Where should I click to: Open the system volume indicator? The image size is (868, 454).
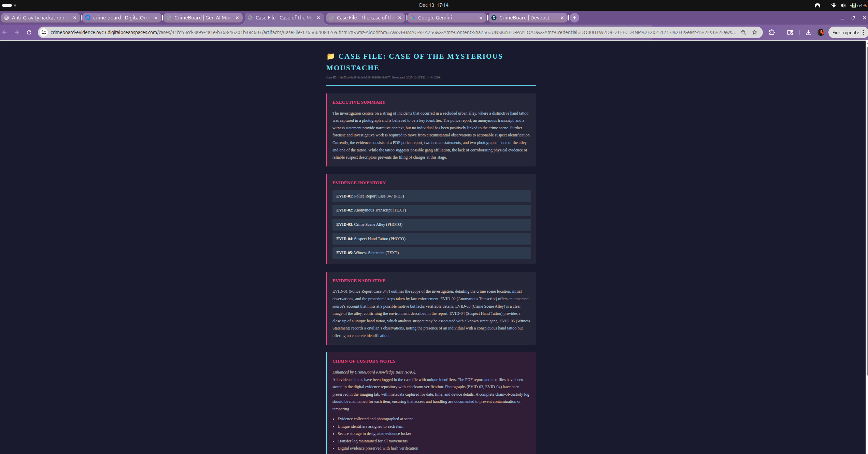tap(843, 5)
